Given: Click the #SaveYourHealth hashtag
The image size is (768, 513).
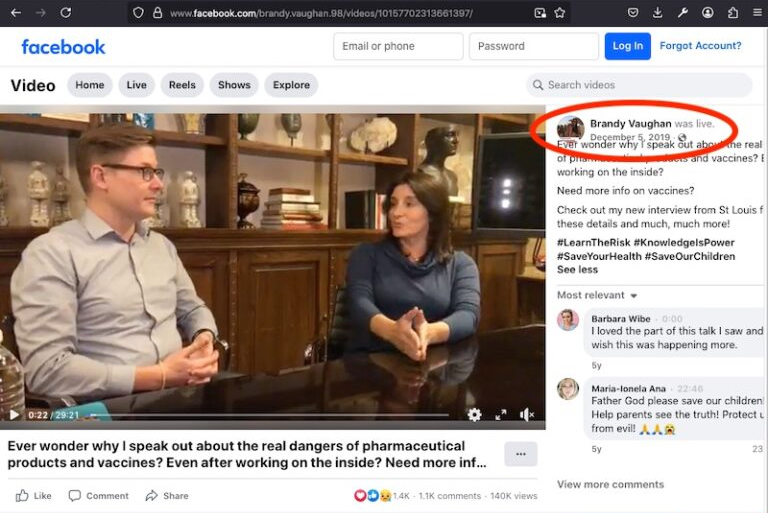Looking at the screenshot, I should 599,256.
